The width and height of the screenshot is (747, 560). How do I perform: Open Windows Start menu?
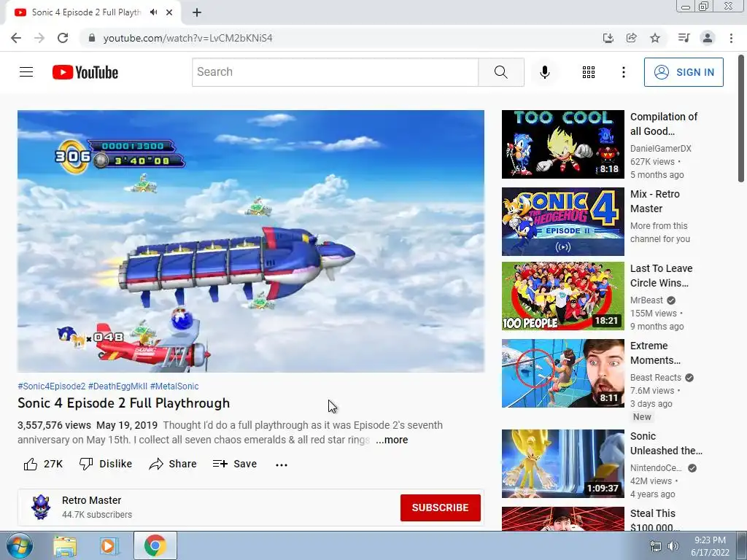pos(19,545)
